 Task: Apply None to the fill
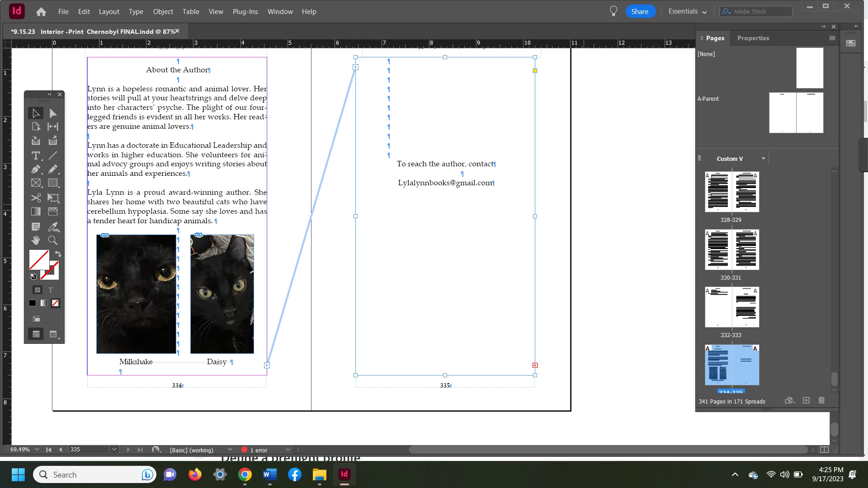[55, 303]
